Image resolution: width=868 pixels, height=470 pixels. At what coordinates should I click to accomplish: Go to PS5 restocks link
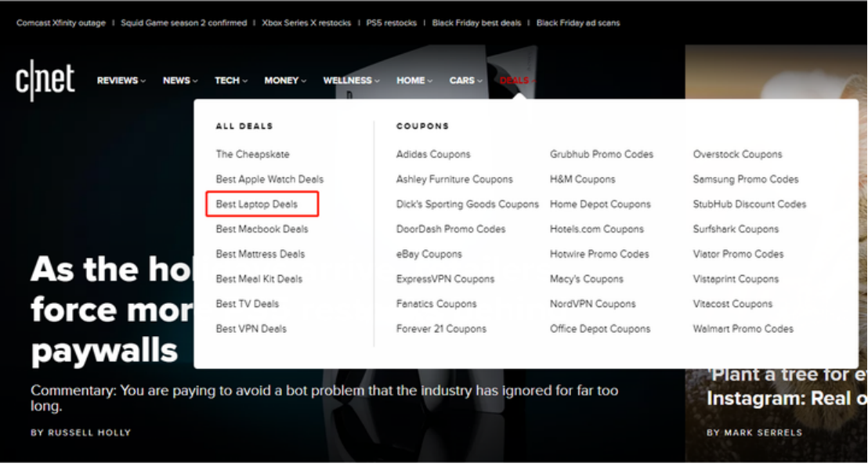click(x=392, y=23)
